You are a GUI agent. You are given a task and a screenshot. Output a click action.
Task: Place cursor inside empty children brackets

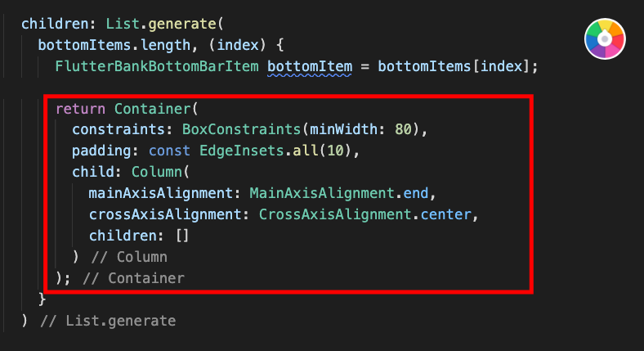click(182, 236)
